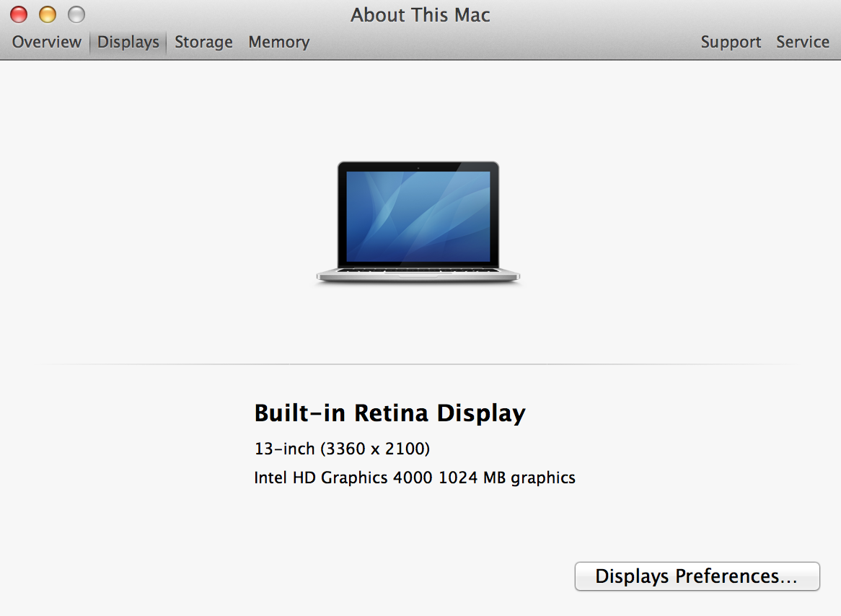Viewport: 841px width, 616px height.
Task: Open the Service section
Action: click(802, 42)
